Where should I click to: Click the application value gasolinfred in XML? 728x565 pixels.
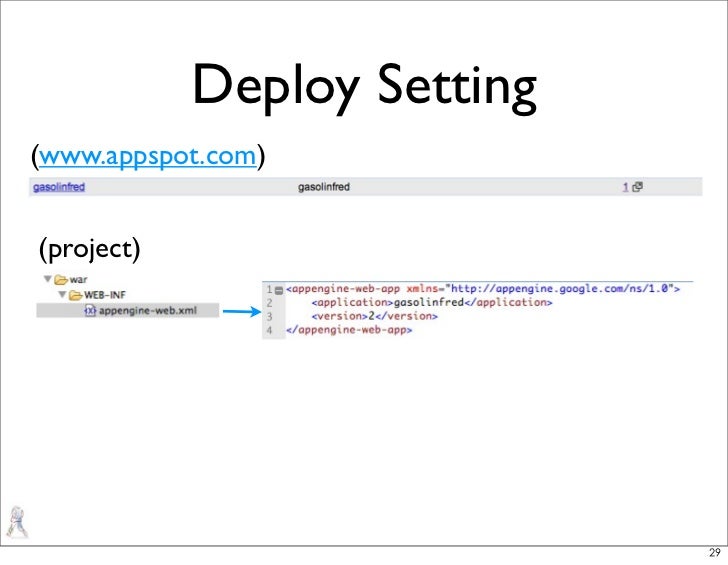pos(429,302)
